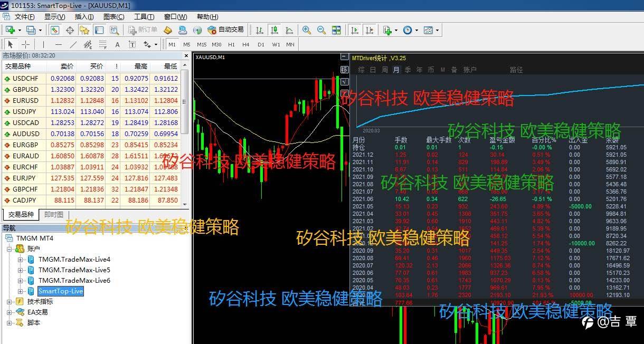Select the trendline drawing tool
The height and width of the screenshot is (344, 644).
click(73, 45)
